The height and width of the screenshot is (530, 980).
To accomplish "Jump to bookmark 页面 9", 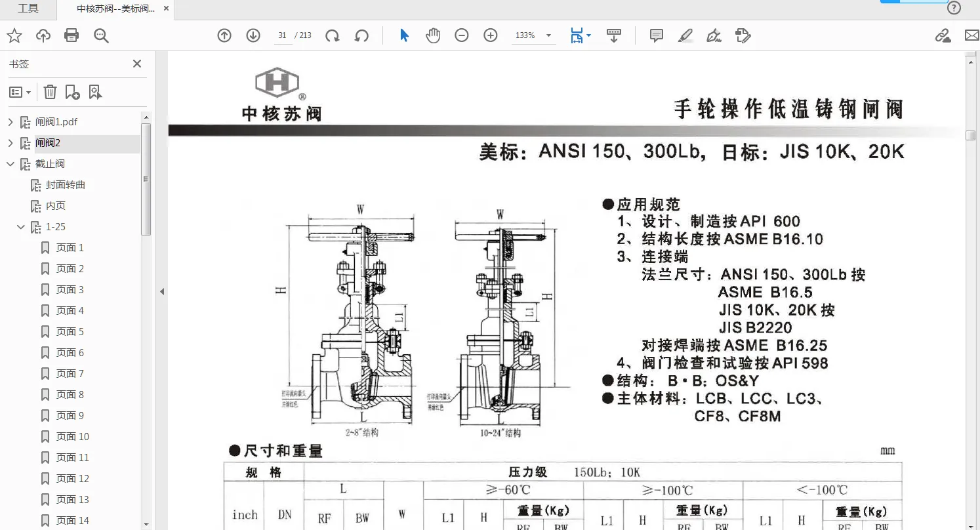I will point(70,416).
